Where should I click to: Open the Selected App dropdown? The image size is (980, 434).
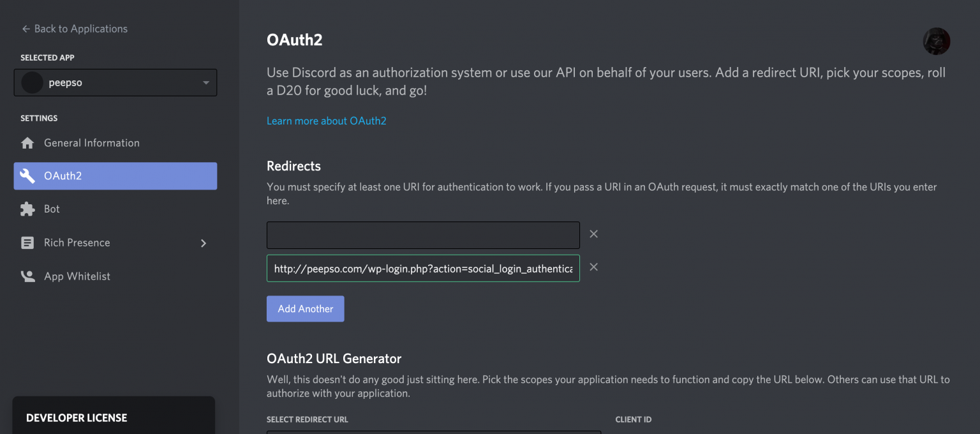click(x=205, y=82)
